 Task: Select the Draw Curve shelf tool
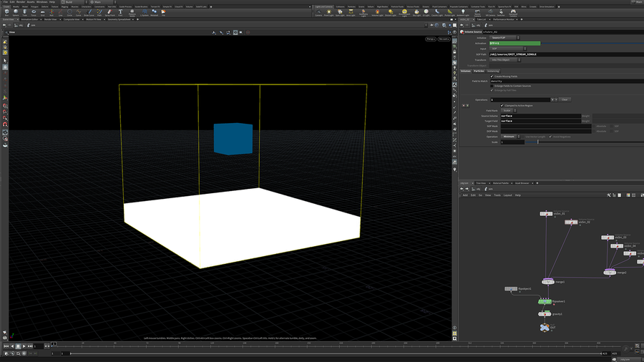click(89, 13)
